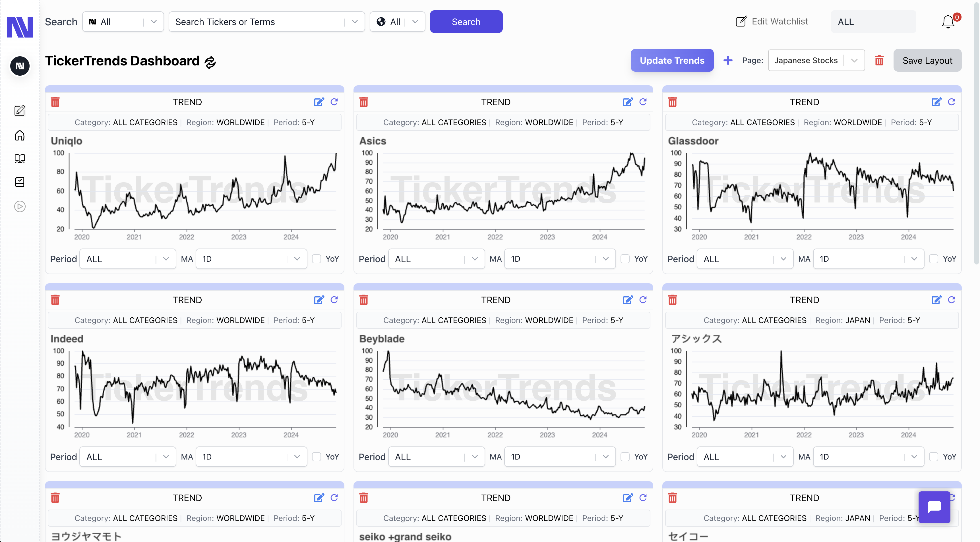This screenshot has width=980, height=542.
Task: Enable YoY on the アシックス chart
Action: (x=934, y=456)
